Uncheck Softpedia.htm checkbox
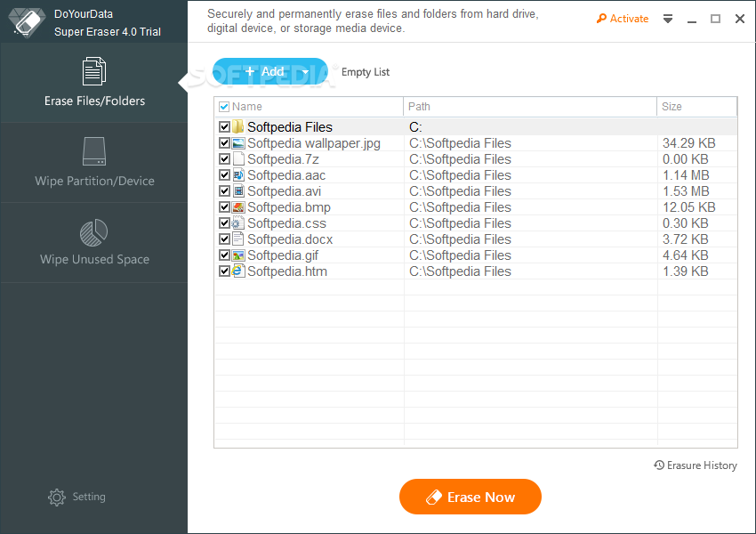Viewport: 756px width, 534px height. [x=224, y=271]
